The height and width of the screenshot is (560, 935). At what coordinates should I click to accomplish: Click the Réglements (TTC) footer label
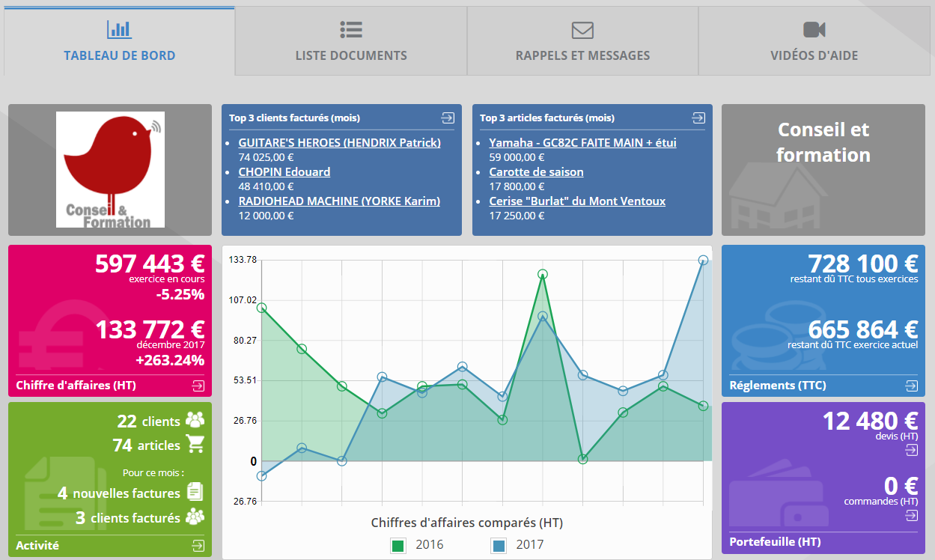pos(778,386)
